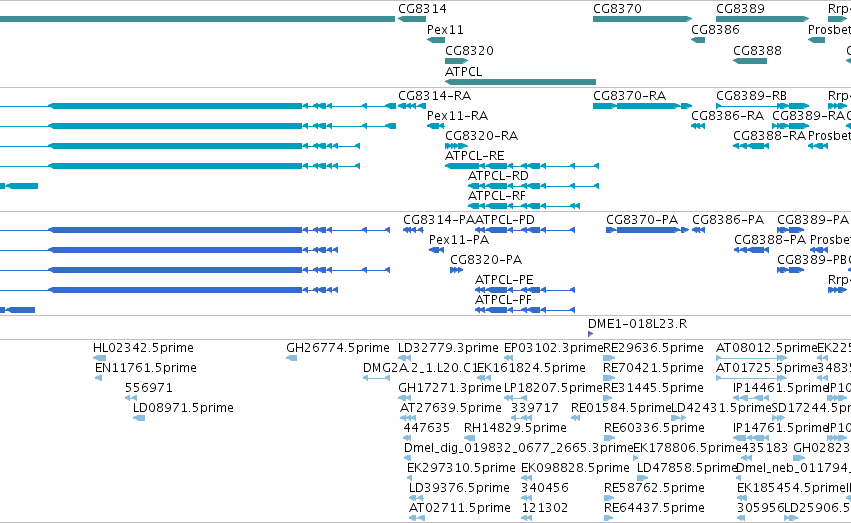Click the CG8389-RB transcript label
Screen dimensions: 851x523
(x=752, y=96)
